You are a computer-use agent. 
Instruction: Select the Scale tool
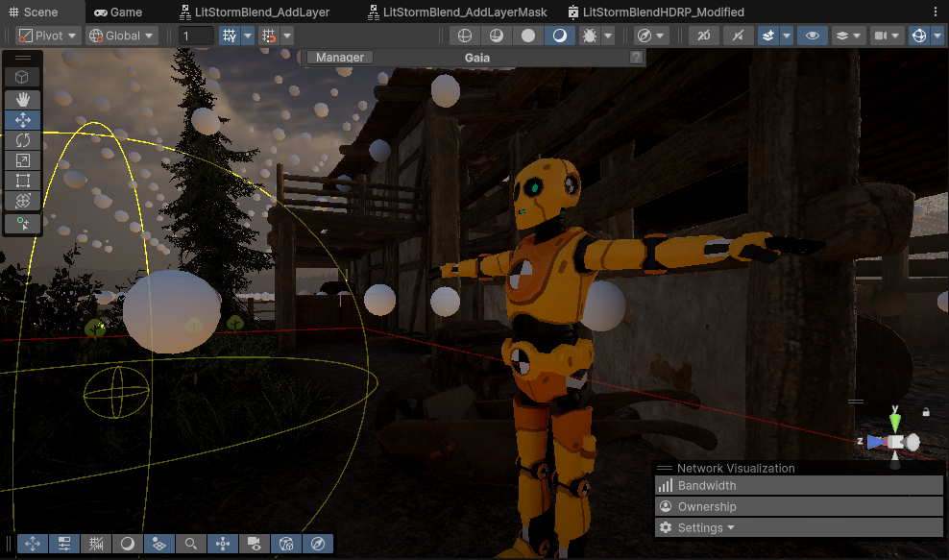[22, 160]
